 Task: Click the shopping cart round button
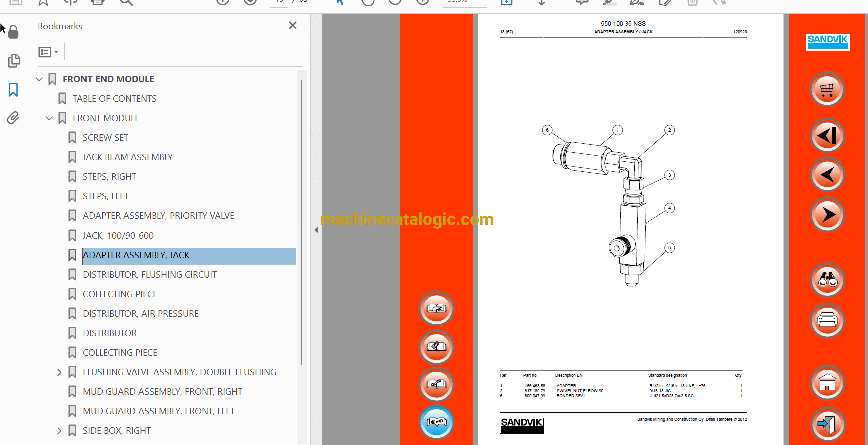tap(827, 90)
